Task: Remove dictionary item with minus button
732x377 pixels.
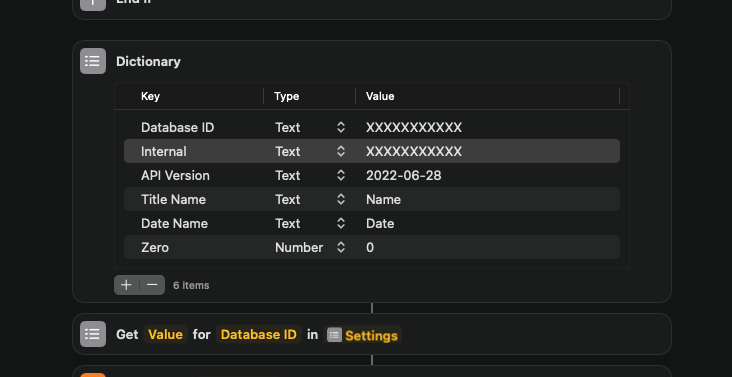Action: [152, 285]
